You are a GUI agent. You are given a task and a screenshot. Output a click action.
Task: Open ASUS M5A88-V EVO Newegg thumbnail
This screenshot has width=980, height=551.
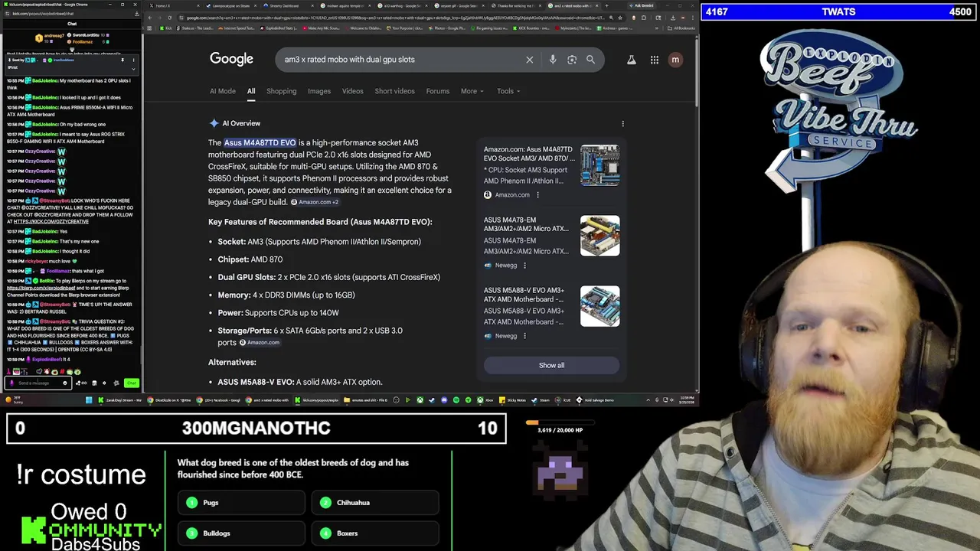(x=599, y=306)
